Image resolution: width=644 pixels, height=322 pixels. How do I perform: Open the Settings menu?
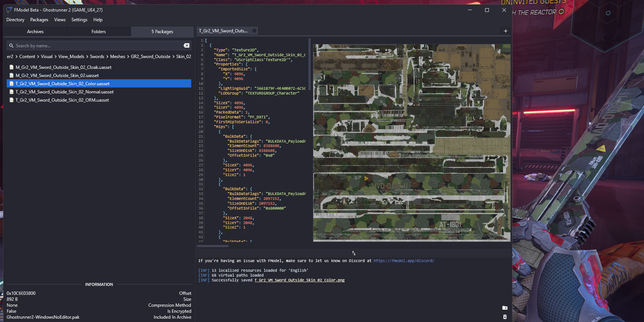(x=79, y=20)
